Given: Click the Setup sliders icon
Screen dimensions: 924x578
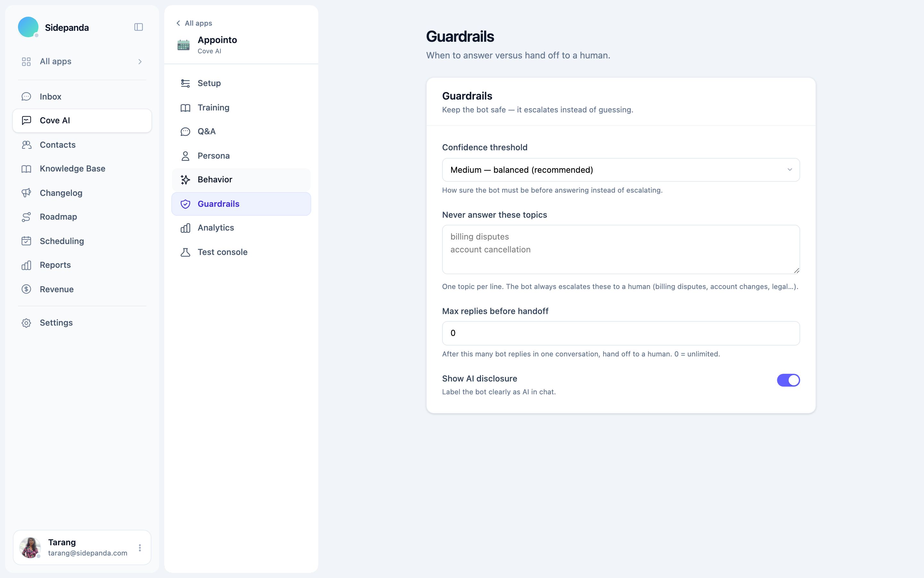Looking at the screenshot, I should (x=185, y=83).
